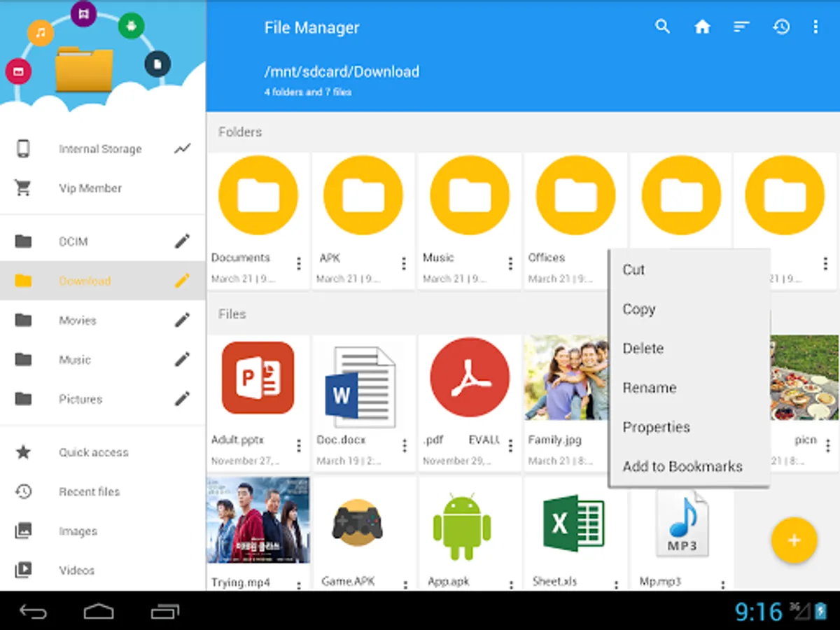Open the Offices folder icon
The image size is (840, 630).
point(575,196)
